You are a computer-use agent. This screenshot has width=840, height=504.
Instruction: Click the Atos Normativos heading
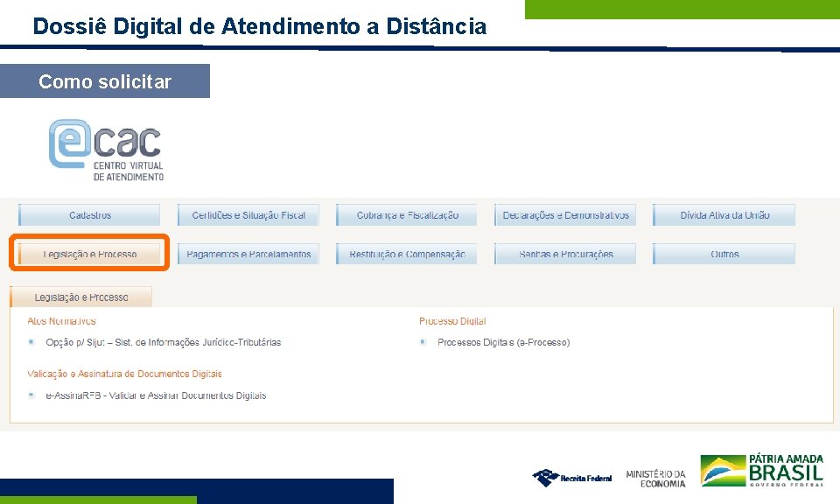[x=61, y=321]
